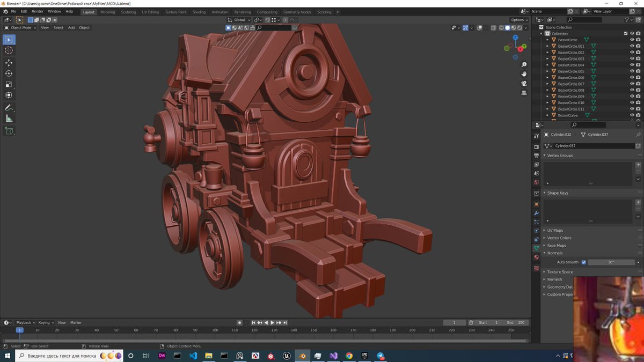Select the Move tool
Screen dimensions: 644x362
click(x=9, y=63)
